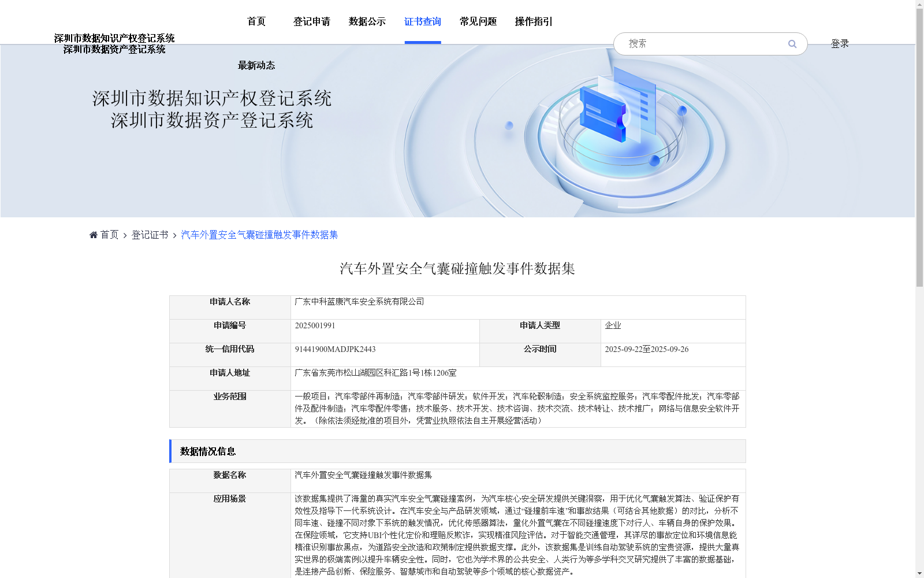This screenshot has width=924, height=578.
Task: Click the 申请人地址 label cell
Action: (x=230, y=379)
